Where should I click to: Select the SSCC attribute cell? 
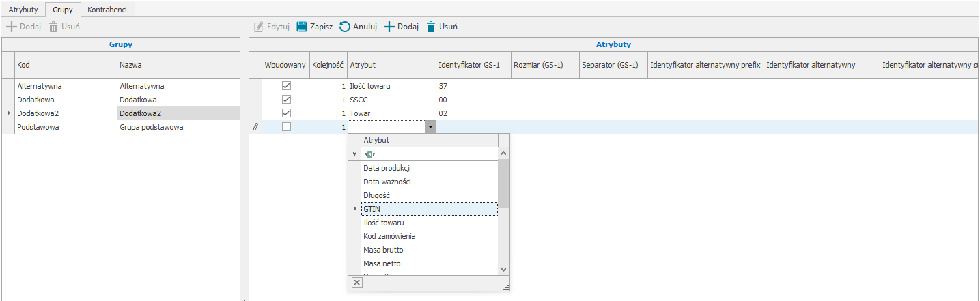point(391,100)
